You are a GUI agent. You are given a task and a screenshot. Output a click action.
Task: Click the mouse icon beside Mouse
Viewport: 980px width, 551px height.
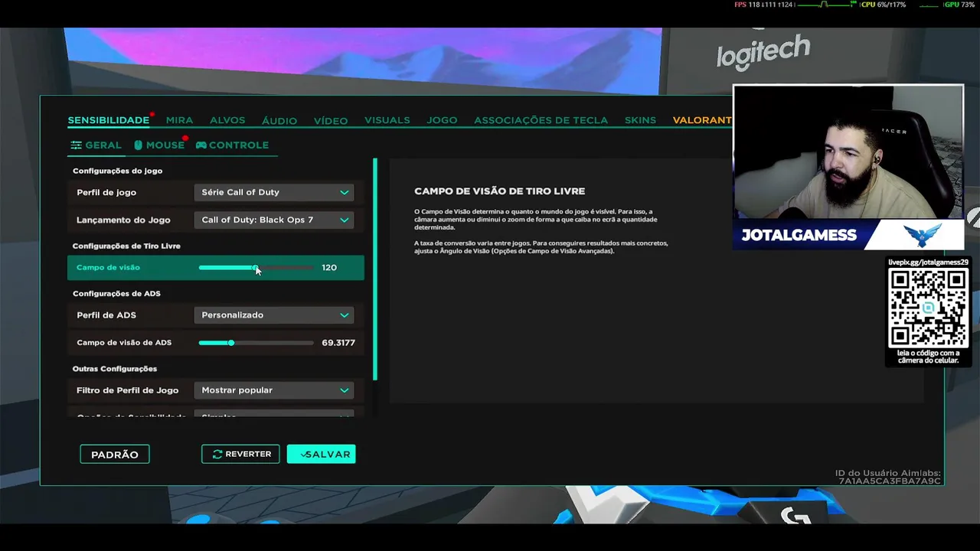click(x=139, y=145)
